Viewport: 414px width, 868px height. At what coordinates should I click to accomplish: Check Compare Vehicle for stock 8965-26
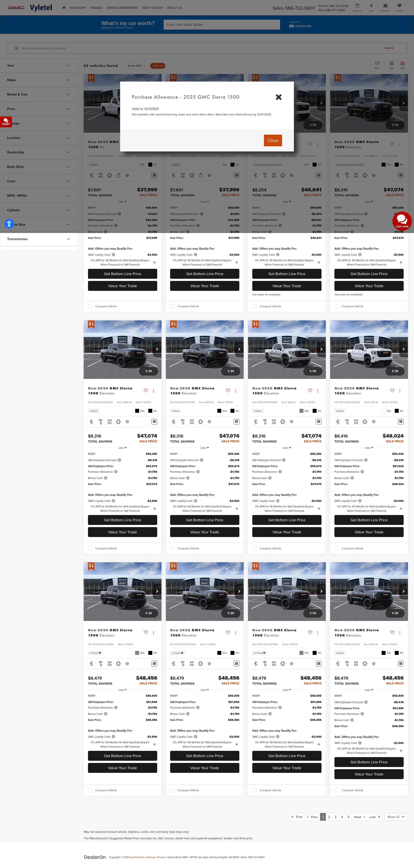coord(90,548)
